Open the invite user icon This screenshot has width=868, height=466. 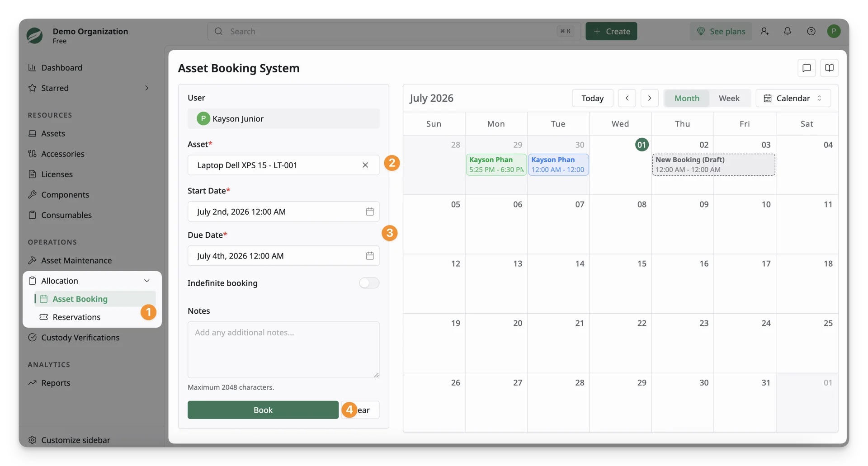point(764,31)
